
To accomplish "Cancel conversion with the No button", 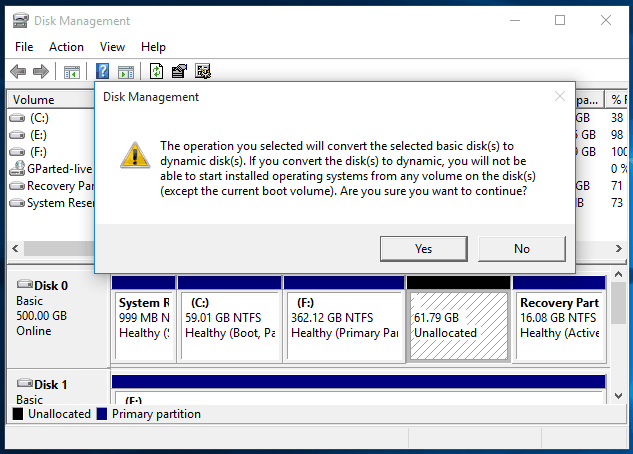I will [x=522, y=249].
